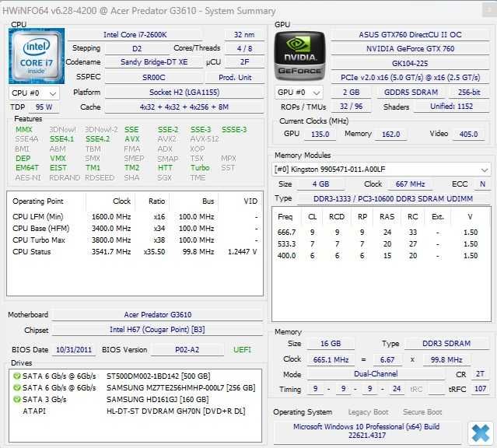Click the green status icon for SAMSUNG MZ7TE256HMHP drive
The image size is (497, 448).
[17, 388]
